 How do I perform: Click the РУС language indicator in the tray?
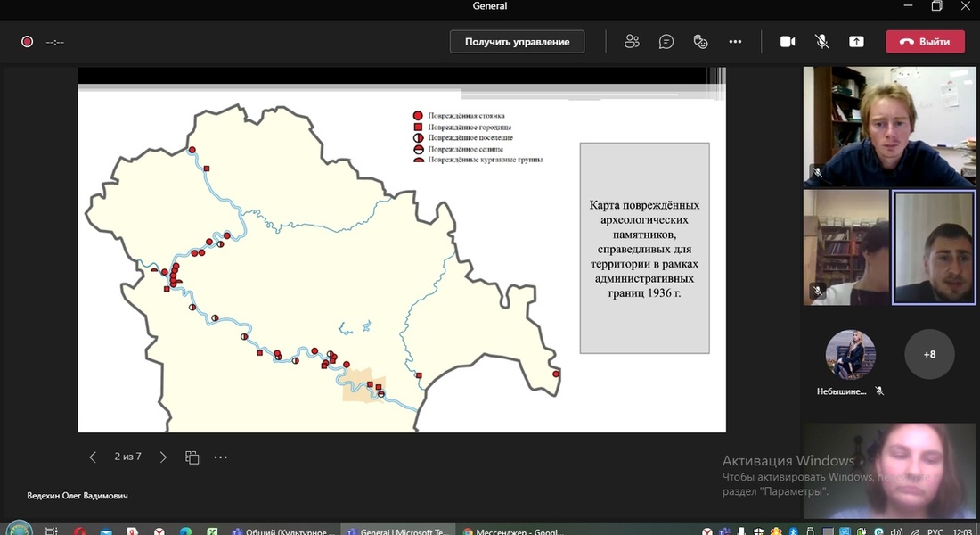(x=935, y=531)
